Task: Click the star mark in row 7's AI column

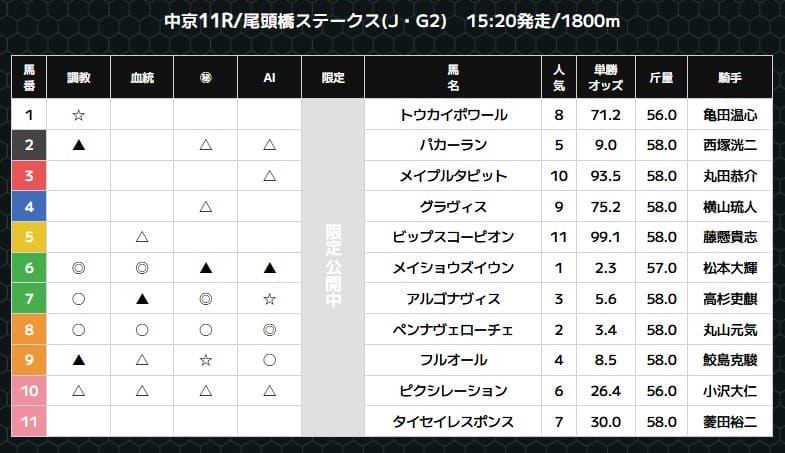Action: coord(269,299)
